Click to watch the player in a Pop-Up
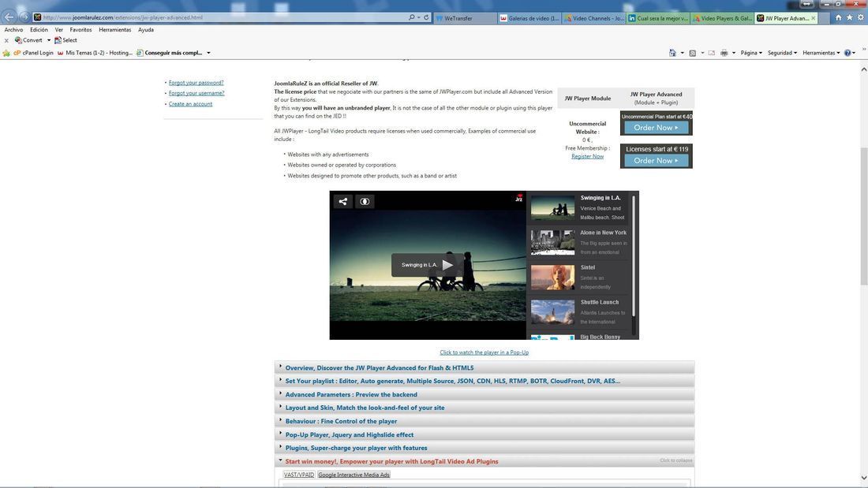Image resolution: width=868 pixels, height=488 pixels. tap(484, 352)
